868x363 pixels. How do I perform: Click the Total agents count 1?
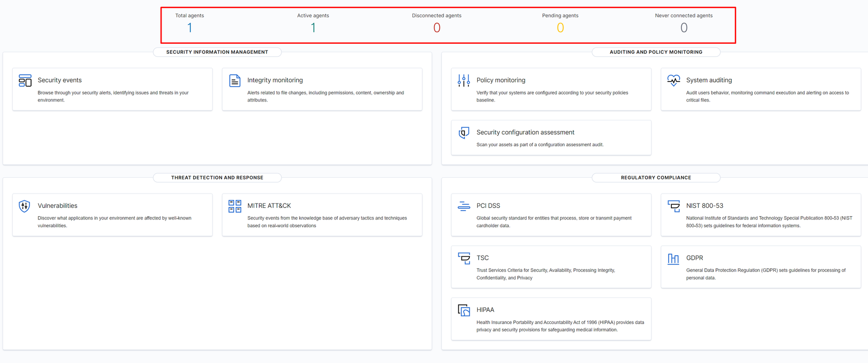[x=189, y=28]
